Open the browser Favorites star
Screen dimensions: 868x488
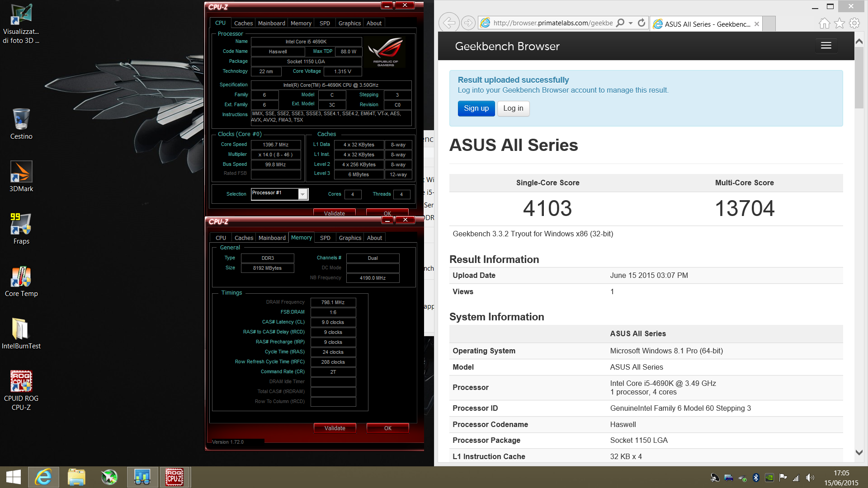point(840,23)
